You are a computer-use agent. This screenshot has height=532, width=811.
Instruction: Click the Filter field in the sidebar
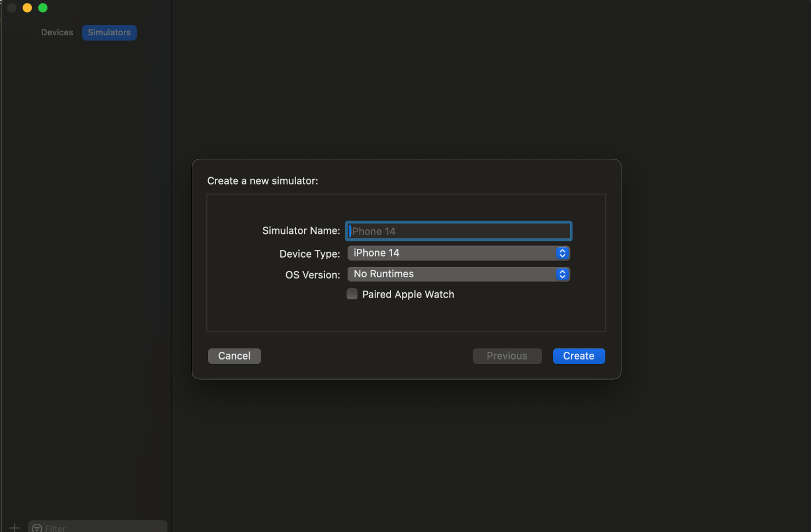pos(98,527)
